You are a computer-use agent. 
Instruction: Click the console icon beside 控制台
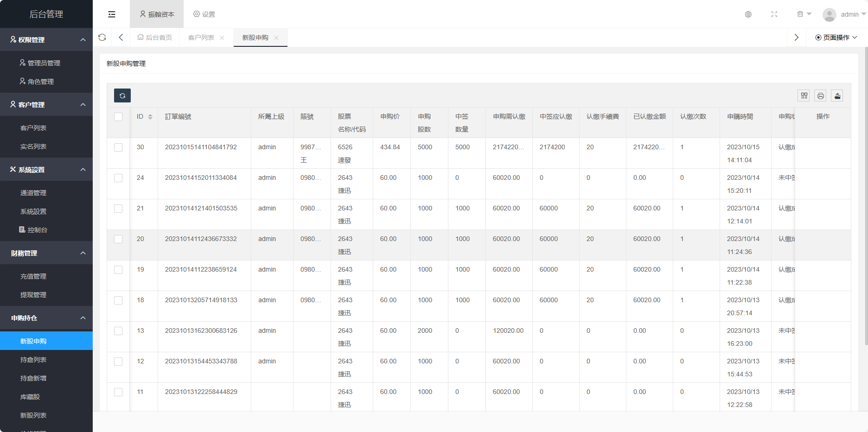pyautogui.click(x=22, y=229)
